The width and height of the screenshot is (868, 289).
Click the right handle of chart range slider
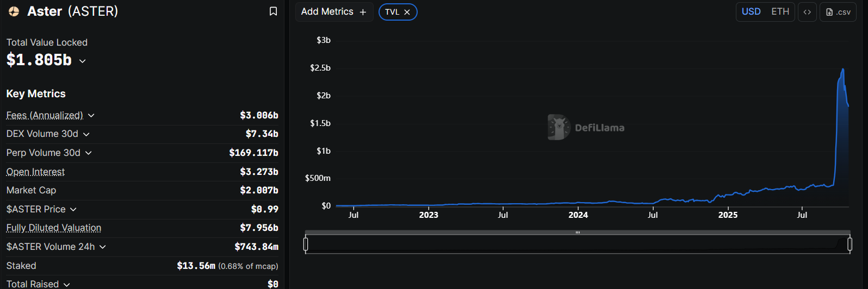[850, 244]
